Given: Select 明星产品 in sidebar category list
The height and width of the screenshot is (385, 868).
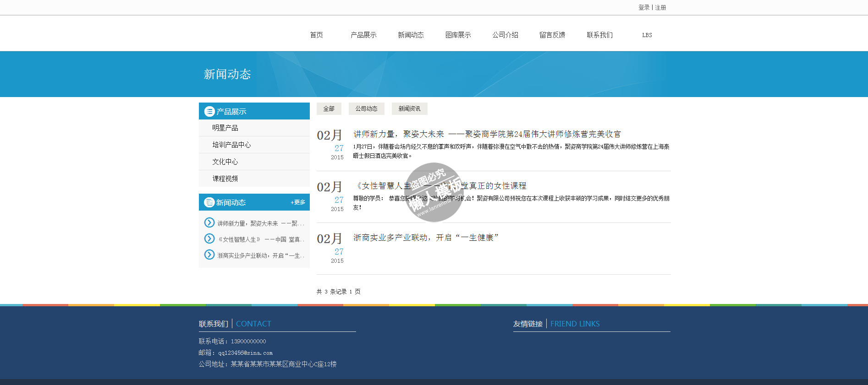Looking at the screenshot, I should (225, 128).
